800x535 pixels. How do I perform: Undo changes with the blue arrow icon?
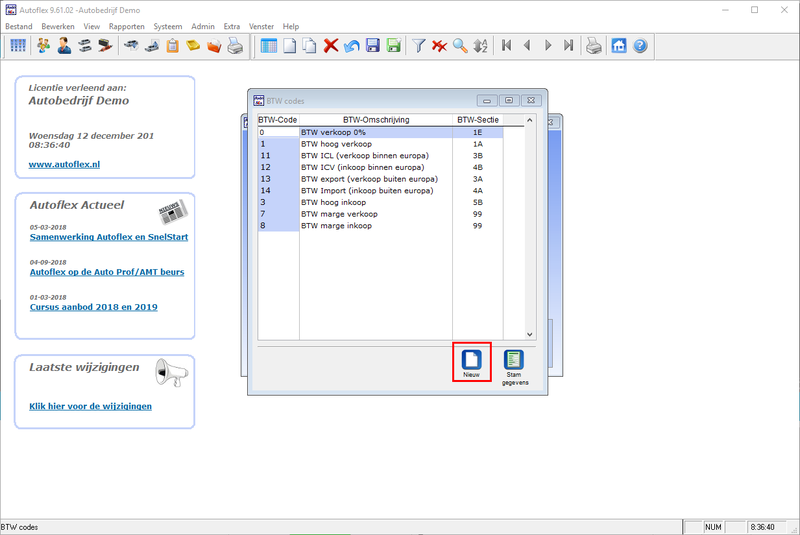[x=352, y=46]
